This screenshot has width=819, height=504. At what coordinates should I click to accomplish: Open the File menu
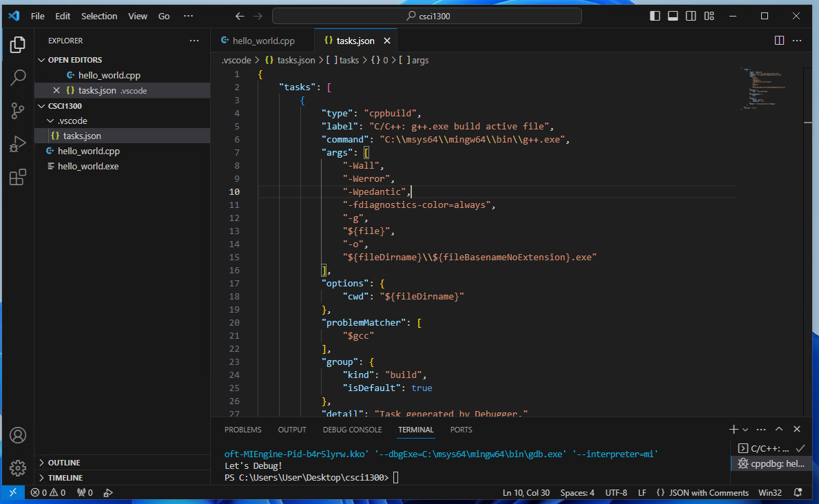click(38, 17)
